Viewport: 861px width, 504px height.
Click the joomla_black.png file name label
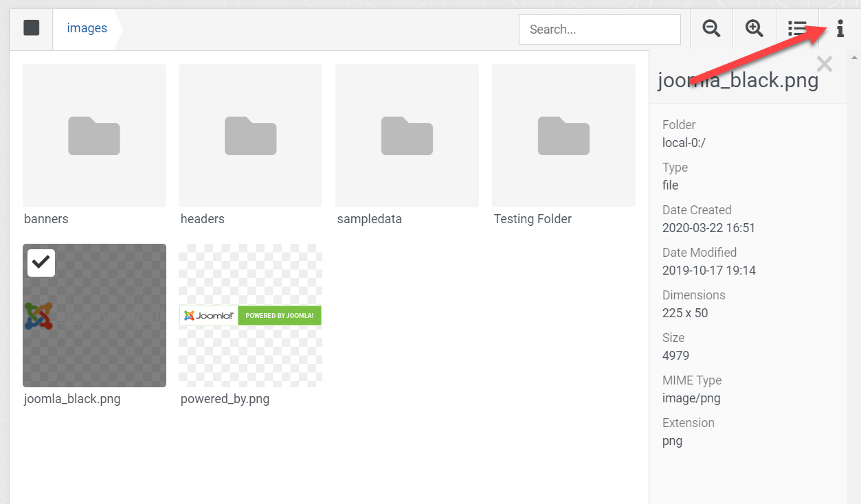[x=72, y=399]
